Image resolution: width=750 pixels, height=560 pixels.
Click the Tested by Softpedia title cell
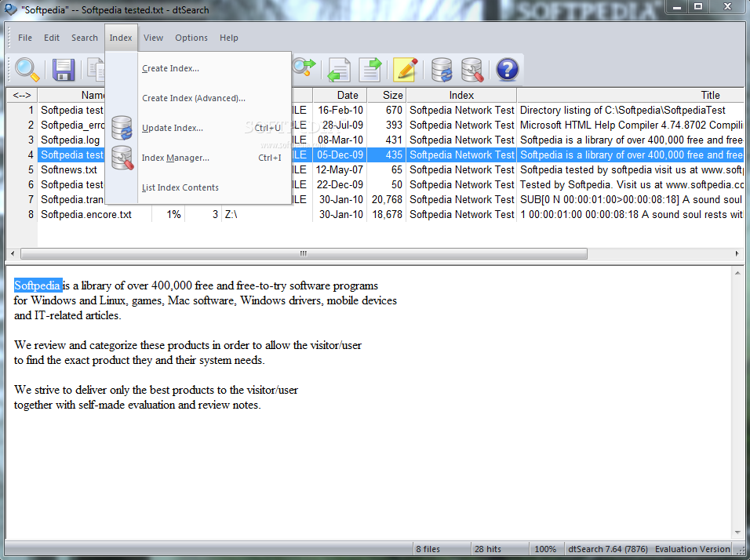click(632, 184)
